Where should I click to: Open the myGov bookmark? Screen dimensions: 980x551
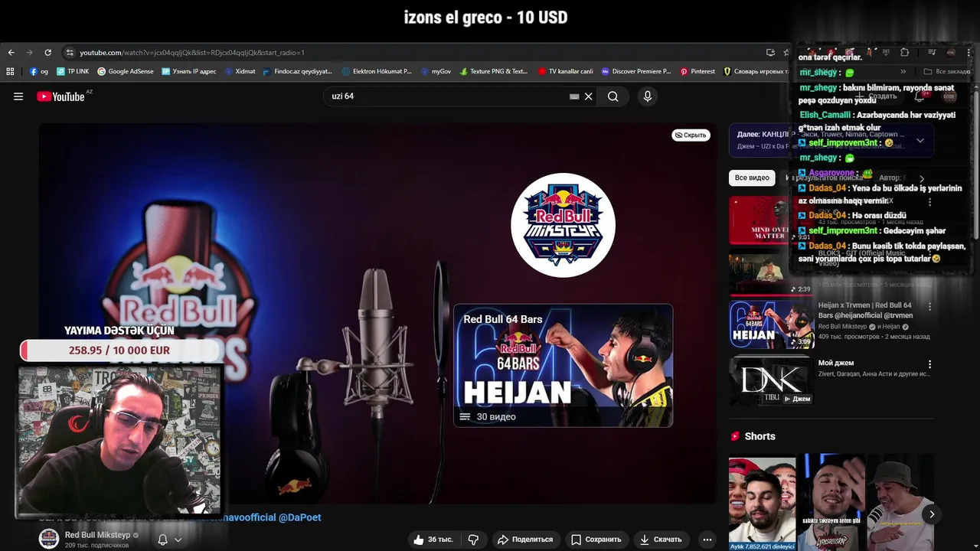coord(436,71)
